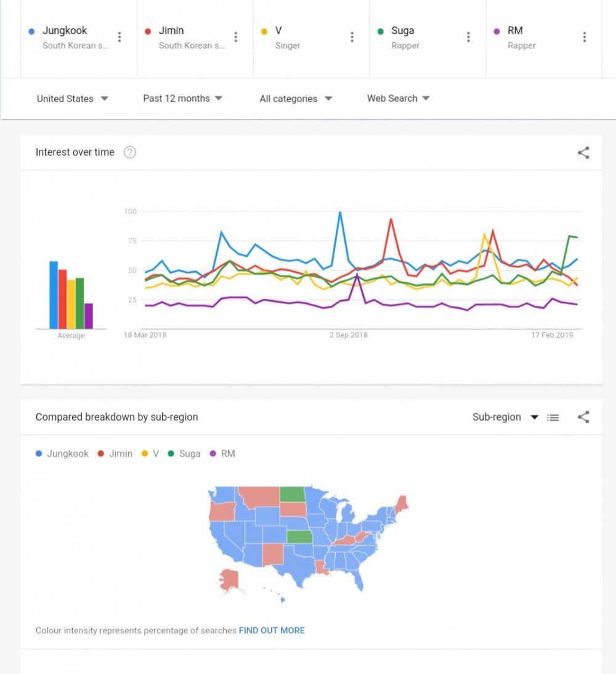
Task: Select the Jungkook search term card
Action: (79, 39)
